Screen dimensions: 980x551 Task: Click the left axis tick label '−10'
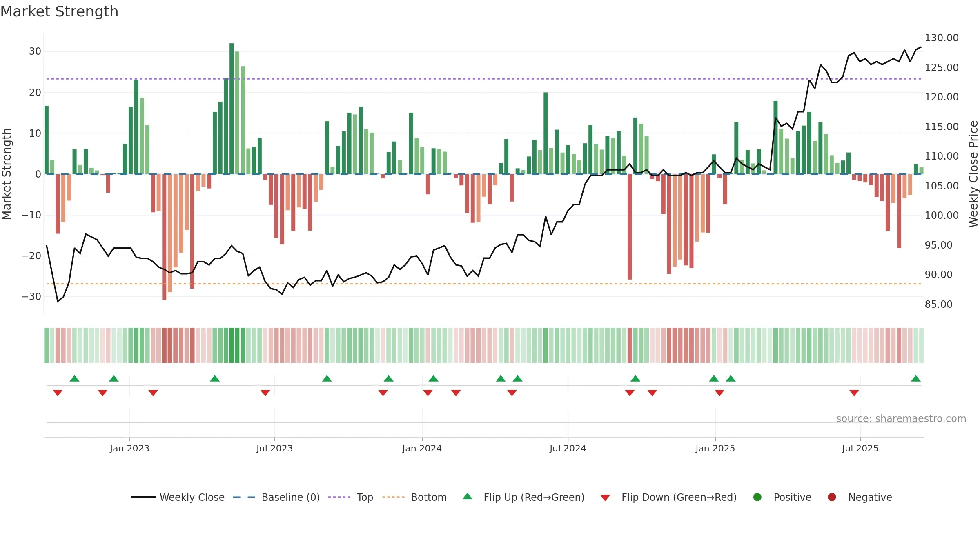[x=31, y=215]
